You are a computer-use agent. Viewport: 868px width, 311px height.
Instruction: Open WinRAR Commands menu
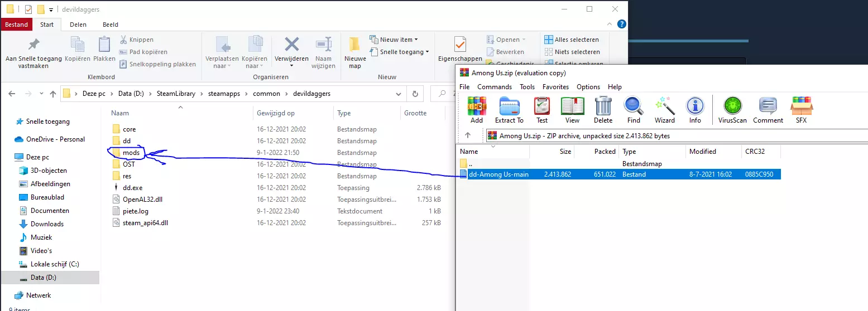point(495,87)
